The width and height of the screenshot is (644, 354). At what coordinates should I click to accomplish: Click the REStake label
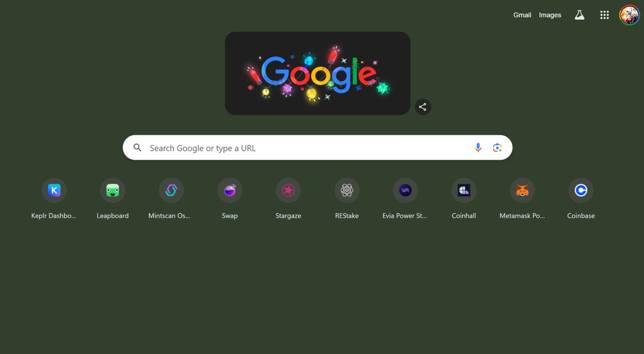tap(347, 216)
